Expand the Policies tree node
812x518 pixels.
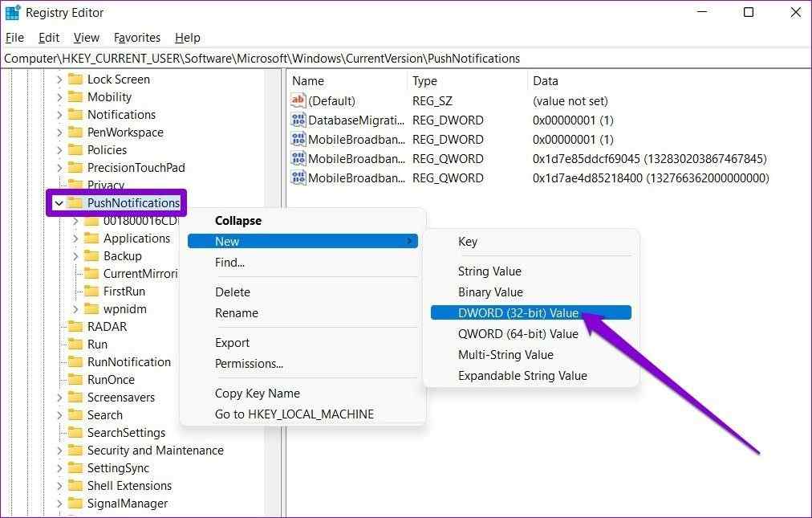pyautogui.click(x=59, y=150)
